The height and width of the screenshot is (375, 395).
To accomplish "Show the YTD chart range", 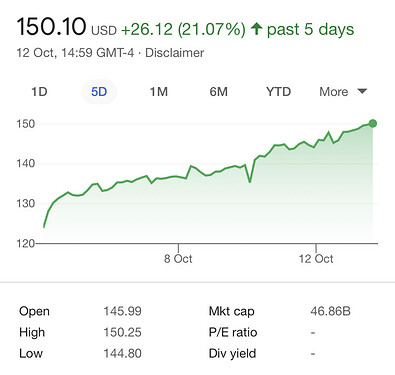I will [x=278, y=92].
